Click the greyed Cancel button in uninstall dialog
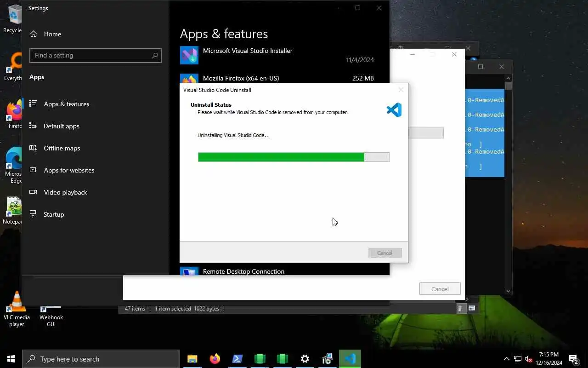Image resolution: width=588 pixels, height=368 pixels. [385, 253]
